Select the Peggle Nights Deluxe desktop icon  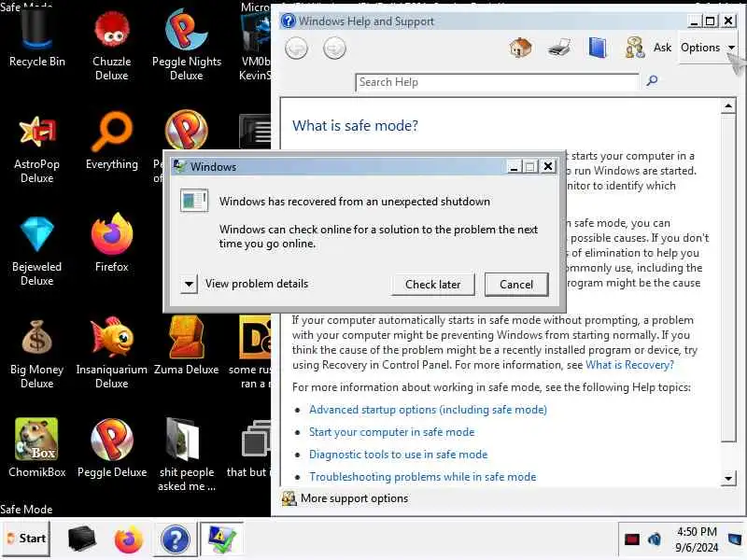tap(186, 46)
